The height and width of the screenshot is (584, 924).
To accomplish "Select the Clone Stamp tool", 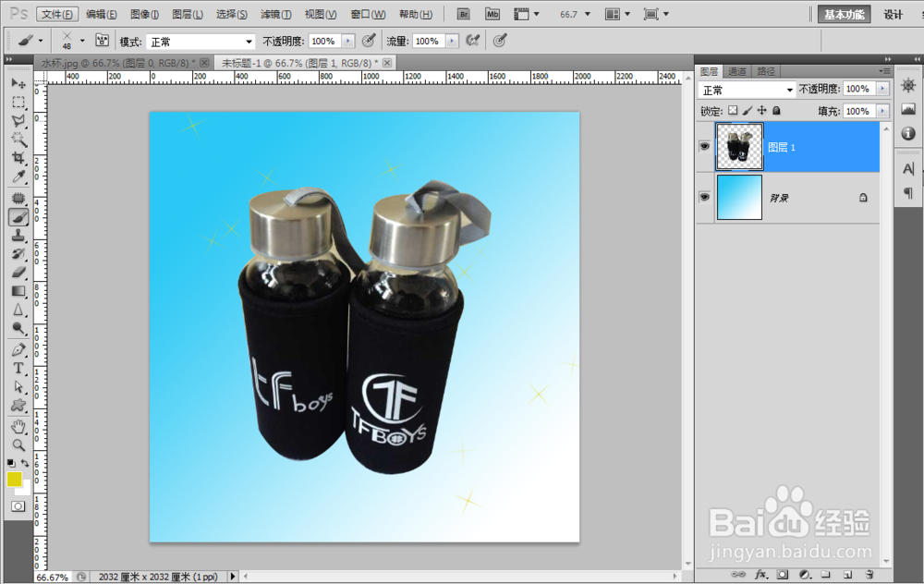I will coord(18,236).
